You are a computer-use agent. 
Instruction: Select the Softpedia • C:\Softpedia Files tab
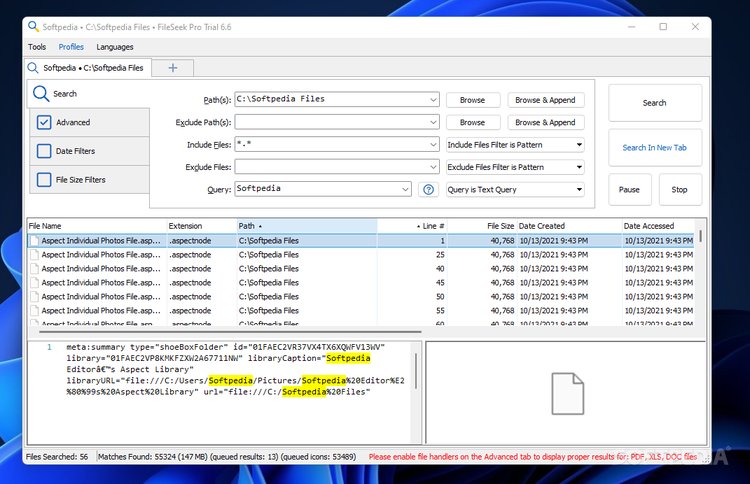click(x=88, y=68)
